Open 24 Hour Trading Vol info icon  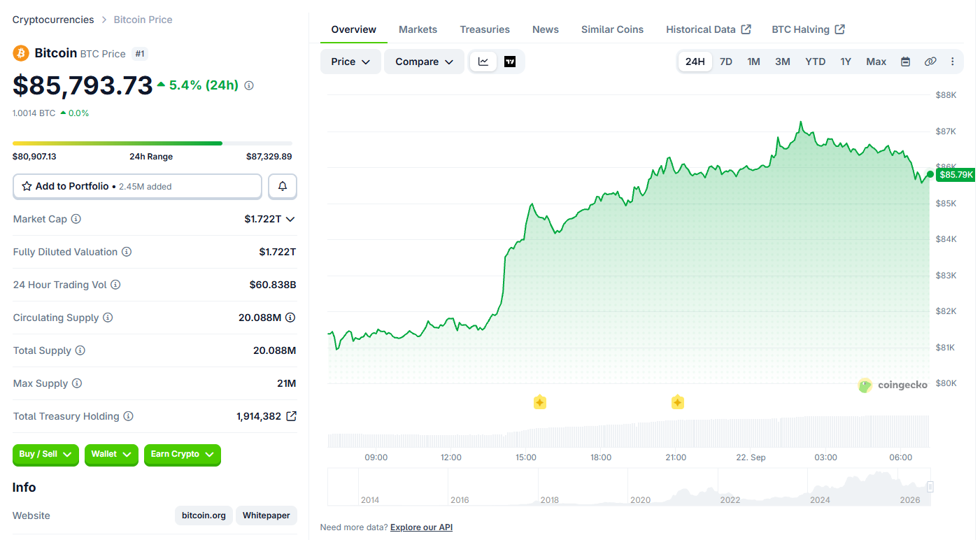pyautogui.click(x=115, y=285)
